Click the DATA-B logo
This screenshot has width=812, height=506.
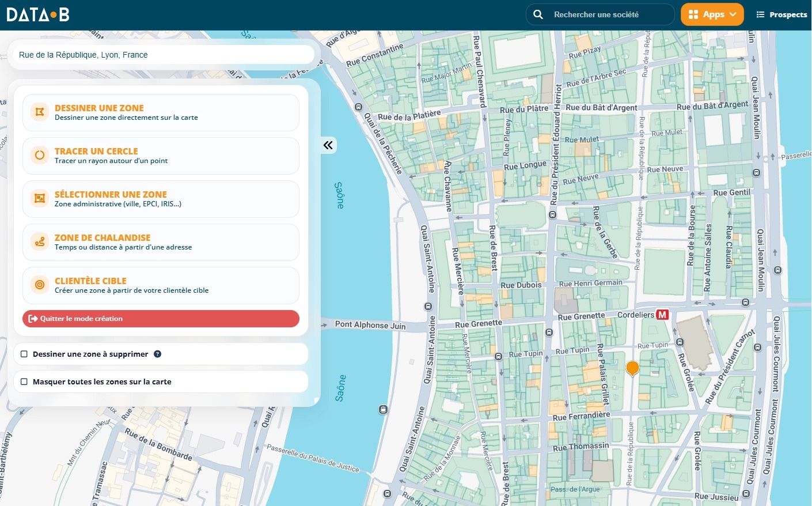(x=38, y=14)
